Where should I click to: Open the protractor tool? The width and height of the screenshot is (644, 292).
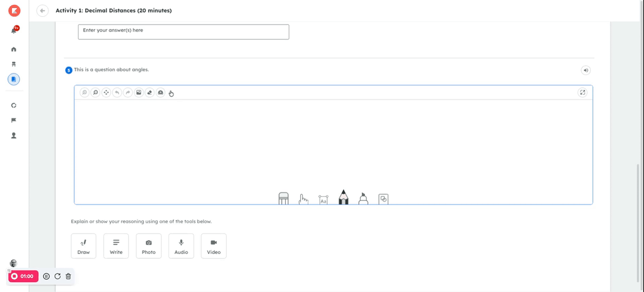point(161,93)
